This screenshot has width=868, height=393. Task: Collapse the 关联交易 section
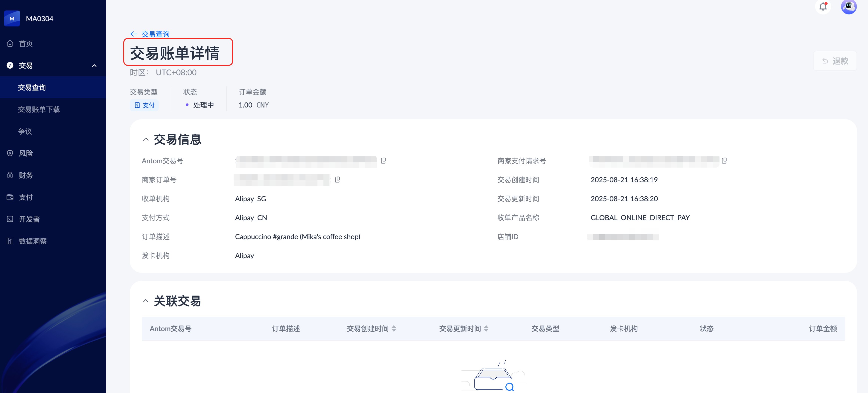(x=145, y=301)
